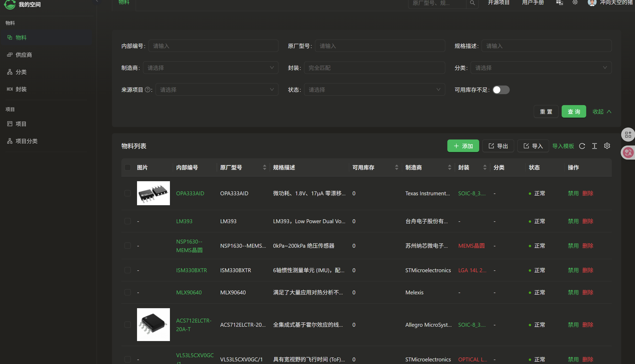Click the 添加 button

[463, 146]
